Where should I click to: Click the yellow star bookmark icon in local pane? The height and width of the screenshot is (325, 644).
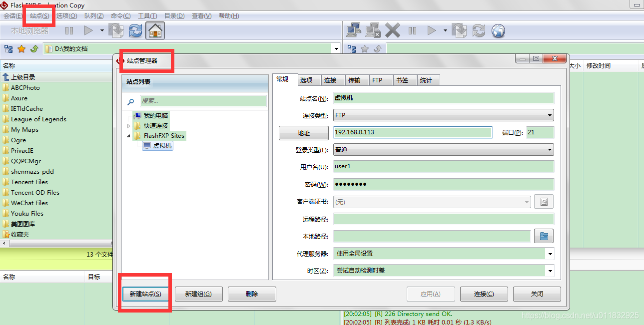tap(21, 49)
